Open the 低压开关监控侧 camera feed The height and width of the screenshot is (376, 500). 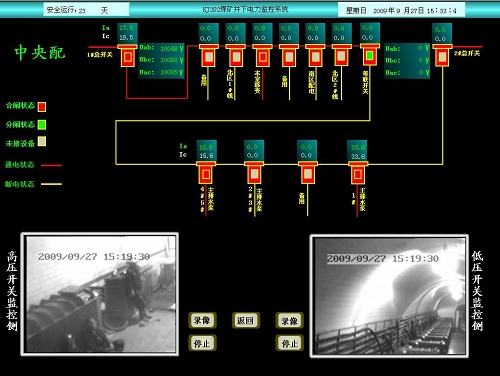pyautogui.click(x=389, y=296)
